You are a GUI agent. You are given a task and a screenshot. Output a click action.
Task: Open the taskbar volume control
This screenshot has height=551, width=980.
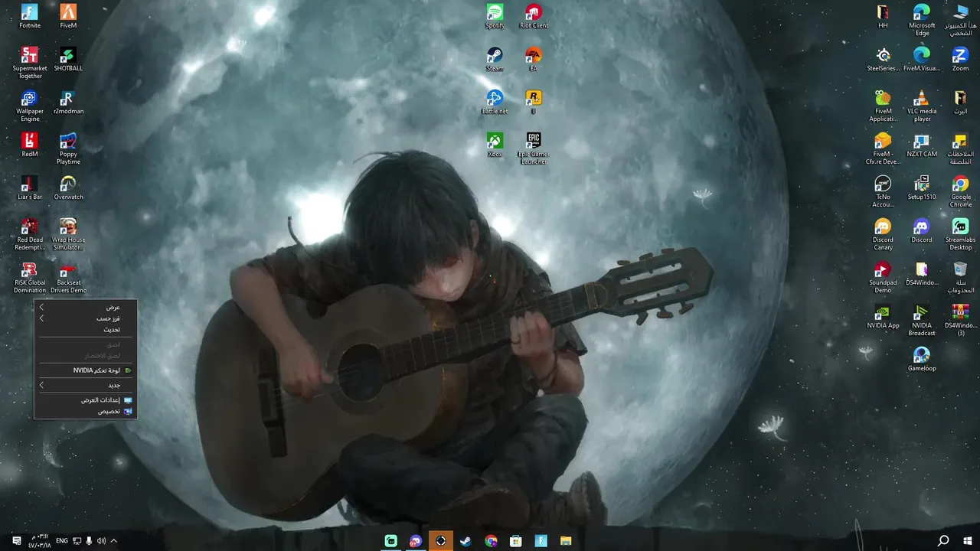(101, 541)
